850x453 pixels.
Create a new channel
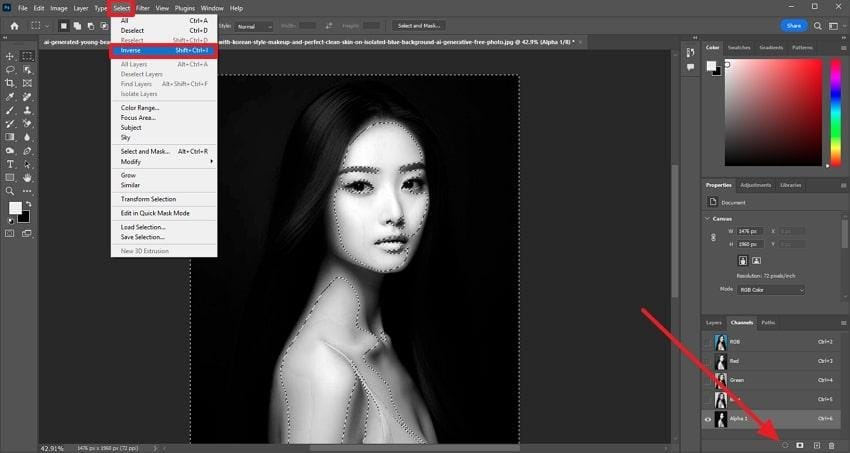(x=817, y=445)
